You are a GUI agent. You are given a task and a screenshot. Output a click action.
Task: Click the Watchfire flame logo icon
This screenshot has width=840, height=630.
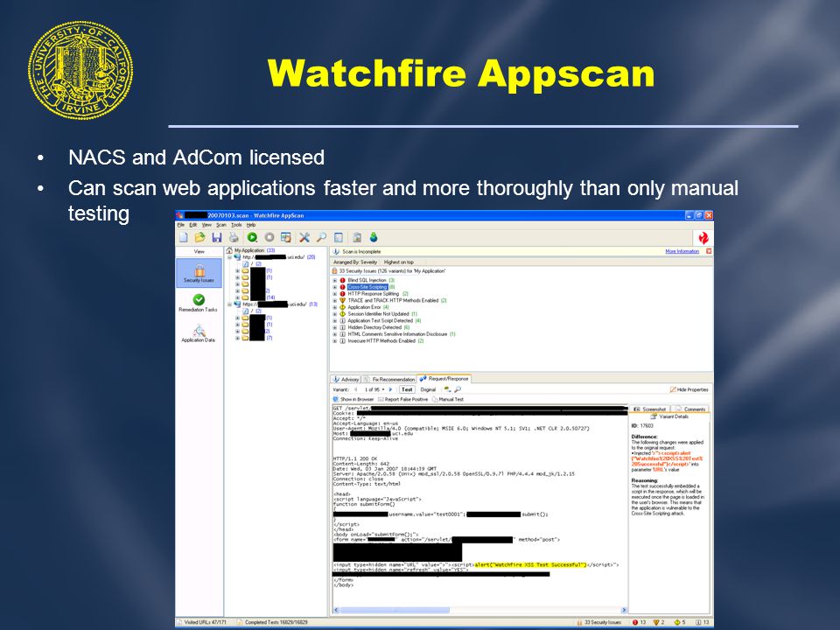tap(703, 238)
